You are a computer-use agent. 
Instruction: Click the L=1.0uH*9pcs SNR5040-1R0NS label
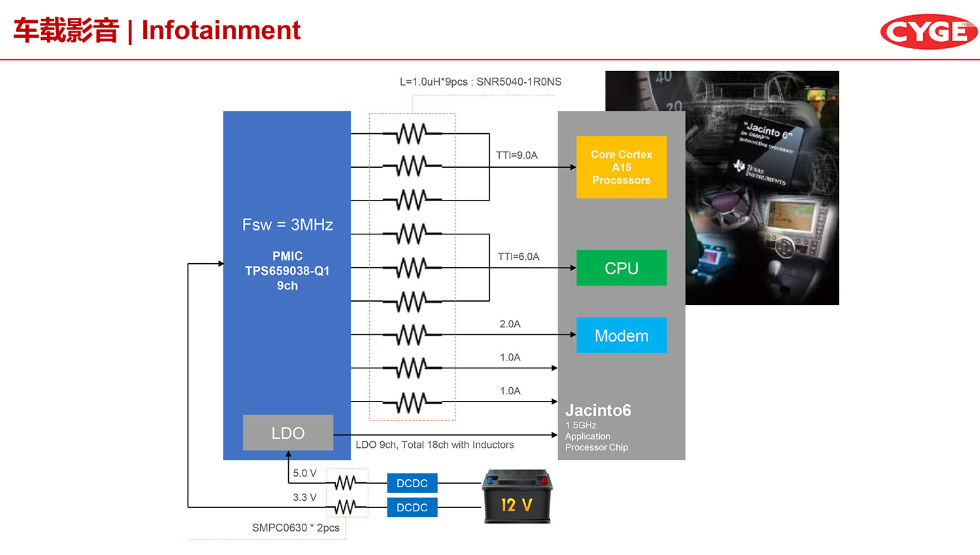pos(480,82)
